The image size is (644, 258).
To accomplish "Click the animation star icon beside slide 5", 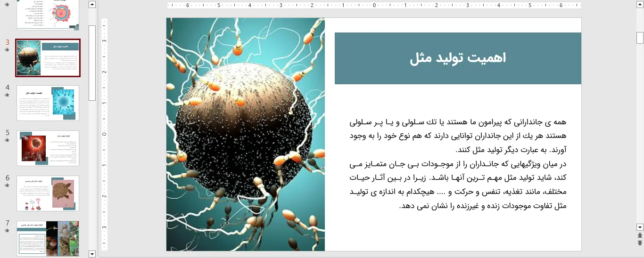I will [7, 140].
